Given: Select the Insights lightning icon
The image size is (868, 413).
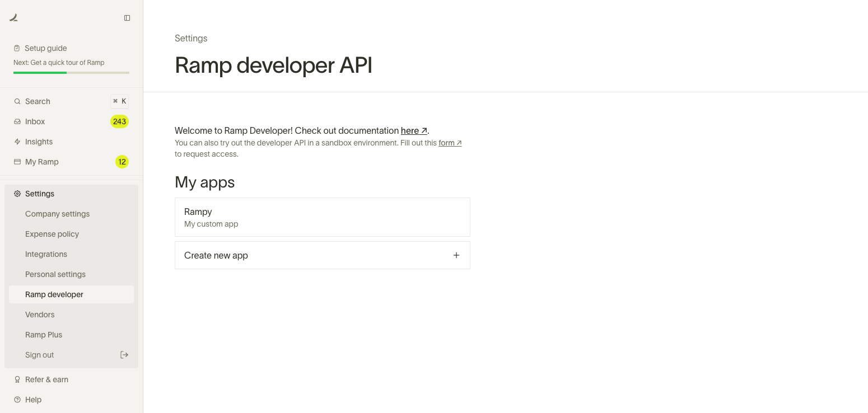Looking at the screenshot, I should click(x=17, y=142).
